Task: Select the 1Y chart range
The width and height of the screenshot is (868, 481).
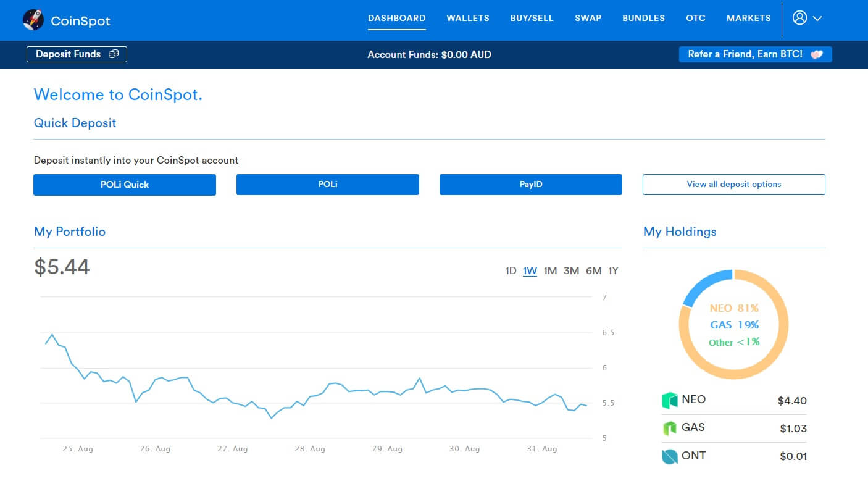Action: point(613,270)
